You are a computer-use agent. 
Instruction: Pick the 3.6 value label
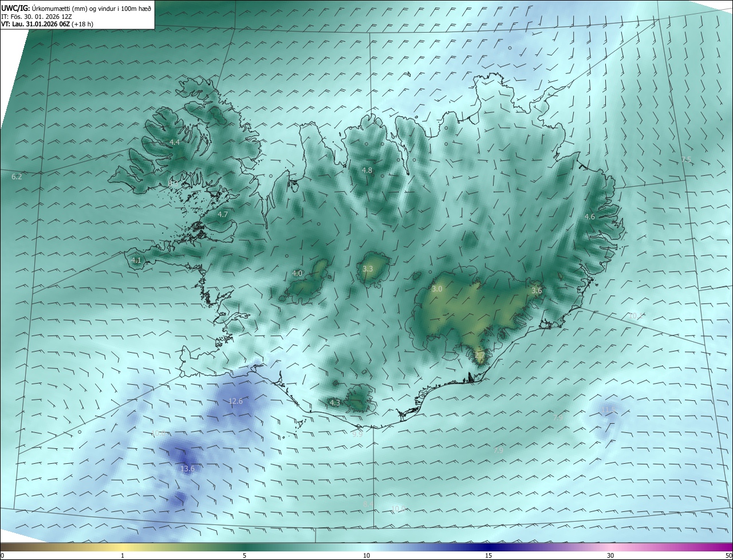click(x=537, y=291)
